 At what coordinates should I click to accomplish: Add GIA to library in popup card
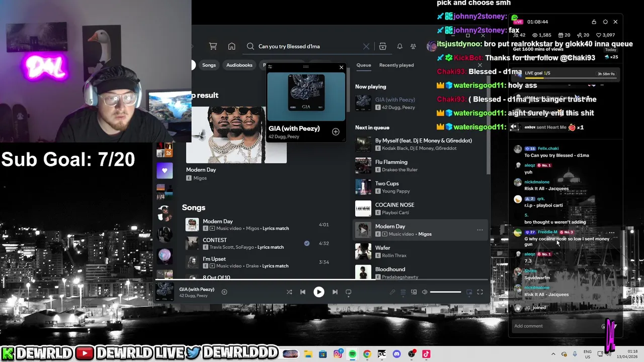336,132
